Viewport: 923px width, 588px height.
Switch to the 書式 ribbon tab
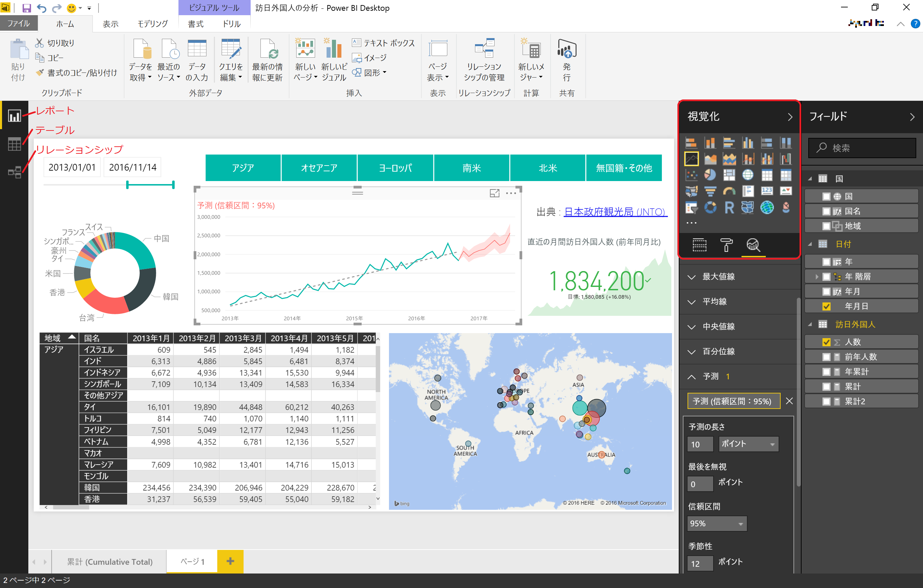point(195,24)
